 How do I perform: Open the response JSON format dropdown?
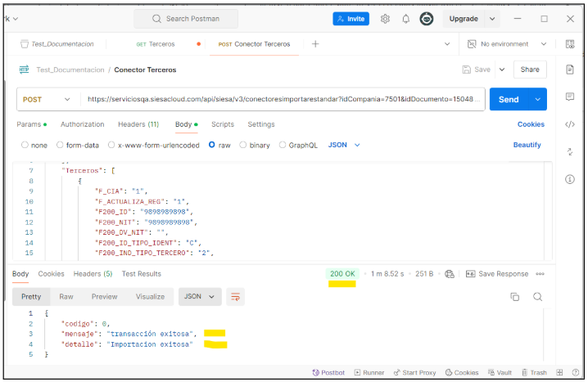200,297
